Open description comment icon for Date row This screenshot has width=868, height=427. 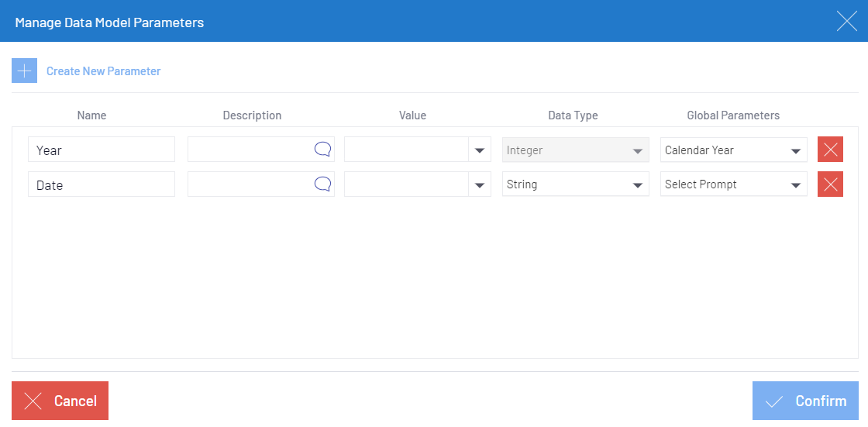322,184
